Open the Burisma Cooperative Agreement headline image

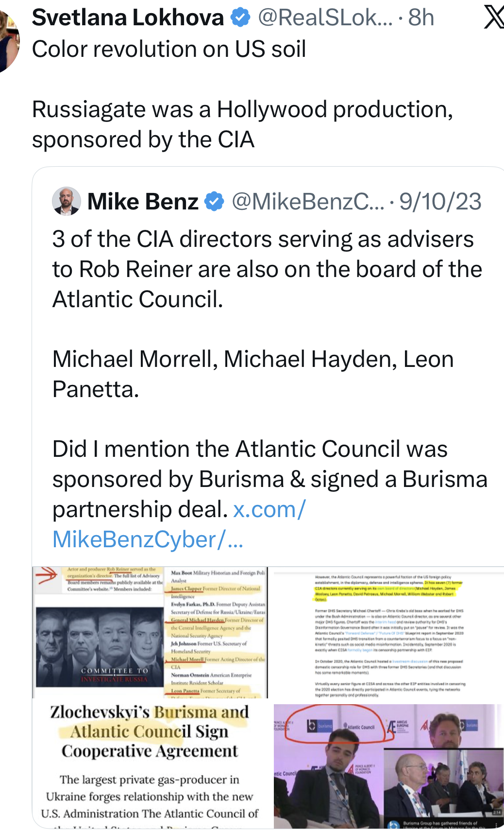pos(150,764)
